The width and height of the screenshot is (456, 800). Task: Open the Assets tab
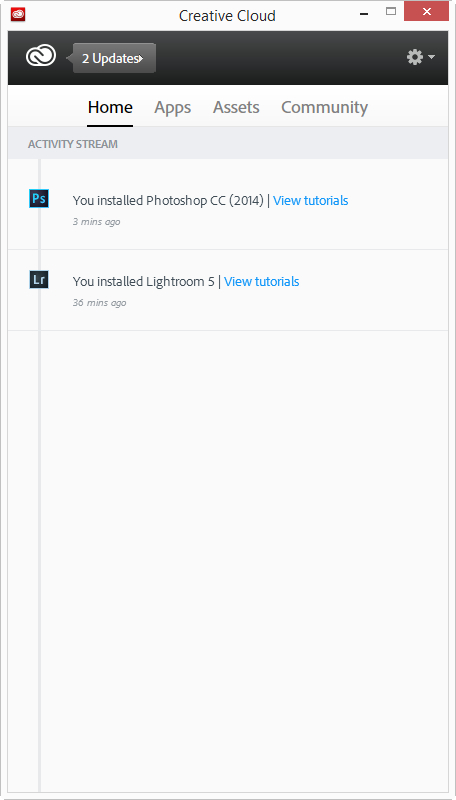pos(236,107)
